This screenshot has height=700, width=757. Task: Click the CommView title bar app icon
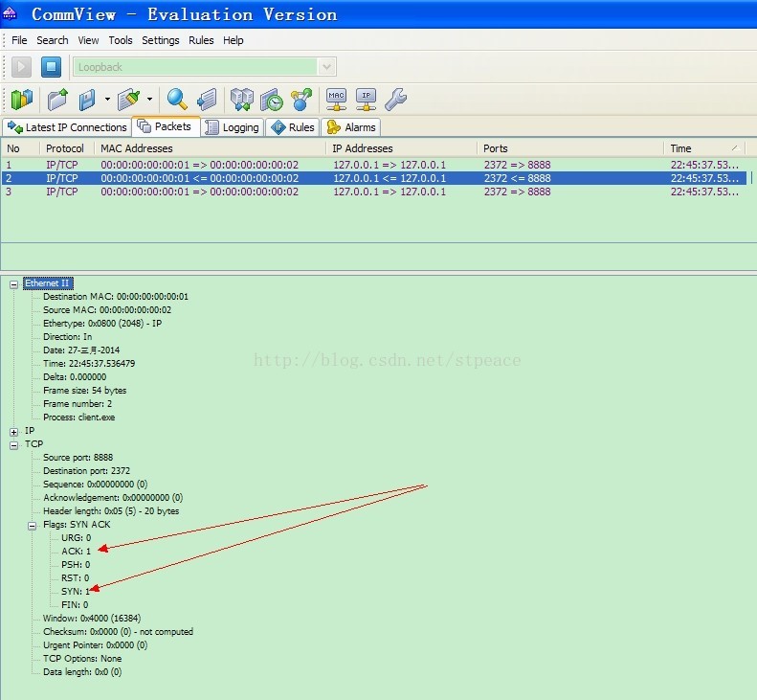10,13
